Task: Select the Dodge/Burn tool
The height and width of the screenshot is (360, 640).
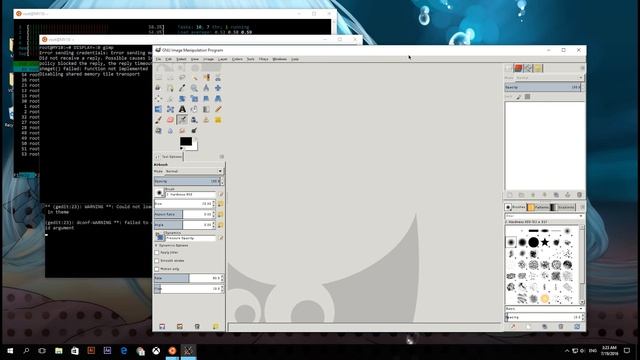Action: (x=194, y=131)
